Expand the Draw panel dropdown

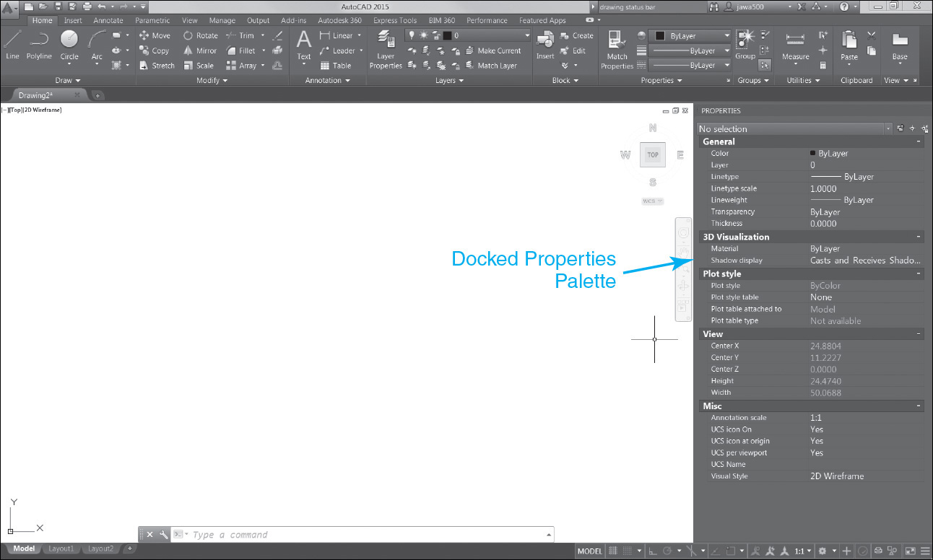(69, 81)
